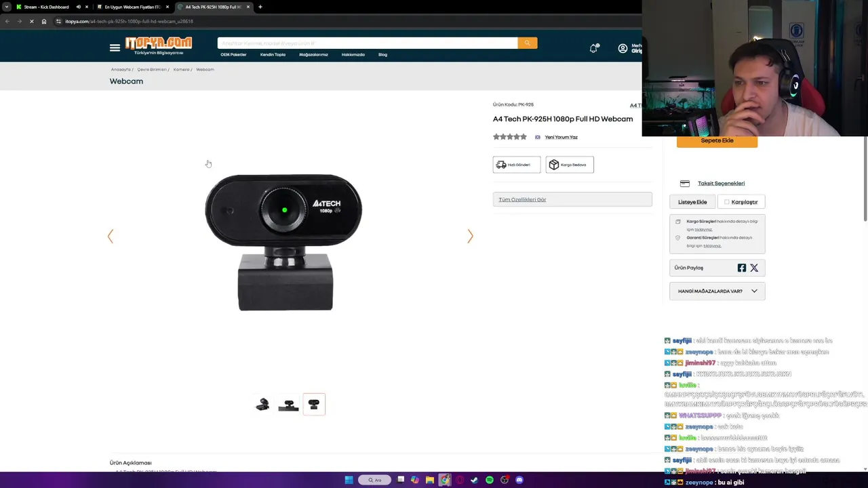Click the page vertical scrollbar
The height and width of the screenshot is (488, 868).
tap(865, 180)
